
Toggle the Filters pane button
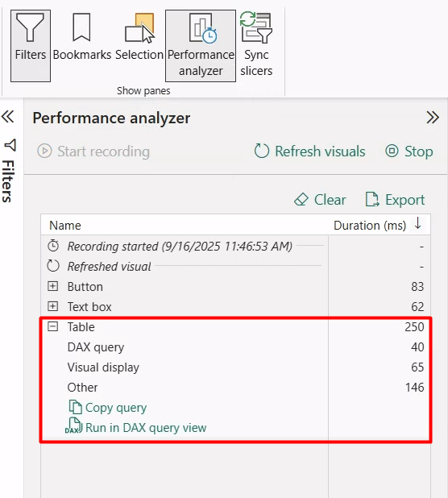click(x=31, y=46)
